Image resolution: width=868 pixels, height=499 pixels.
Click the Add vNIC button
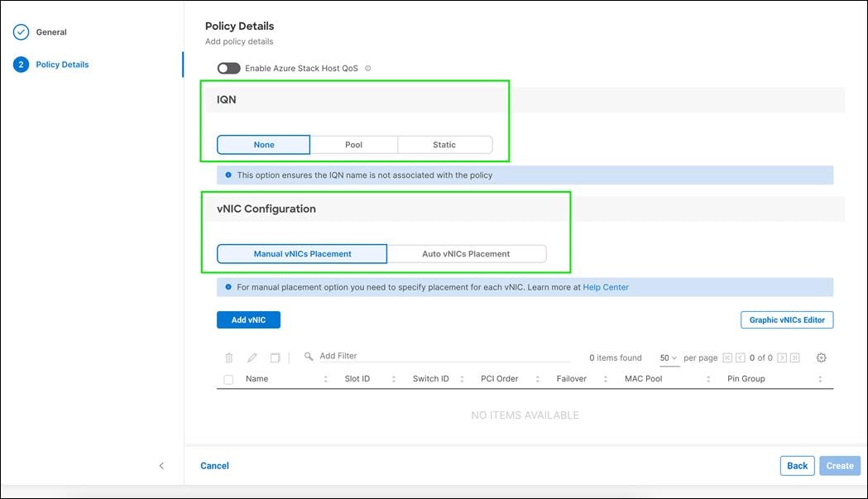tap(247, 319)
